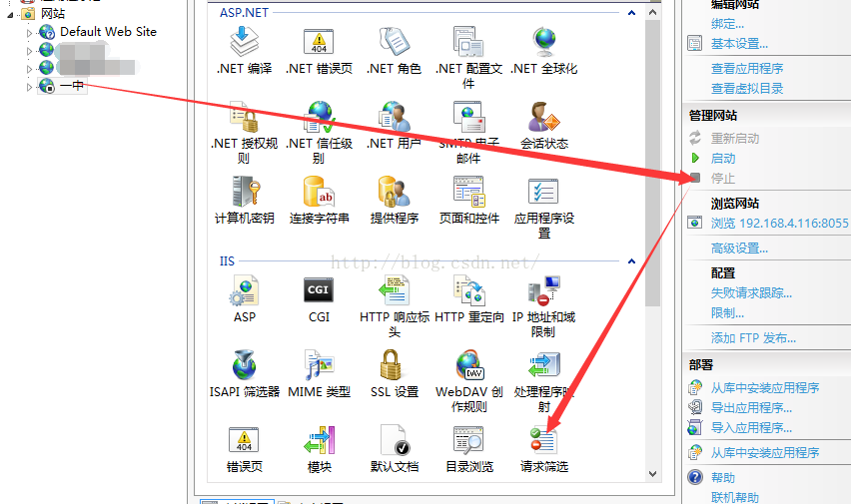The height and width of the screenshot is (504, 851).
Task: Open the 请求筛选 (Request Filtering) icon
Action: 543,441
